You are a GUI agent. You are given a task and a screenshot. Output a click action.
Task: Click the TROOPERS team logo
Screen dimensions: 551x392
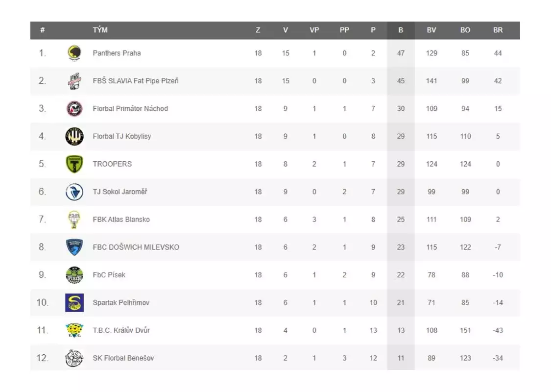pos(74,164)
